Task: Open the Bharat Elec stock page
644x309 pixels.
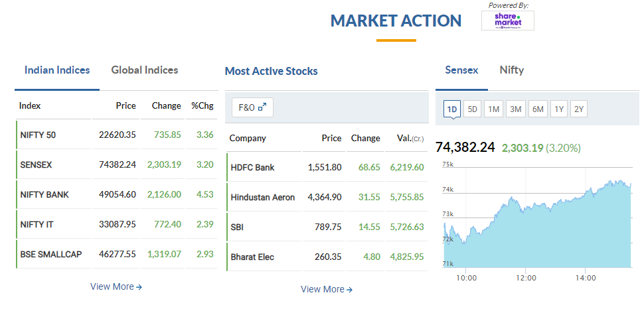Action: [x=252, y=257]
